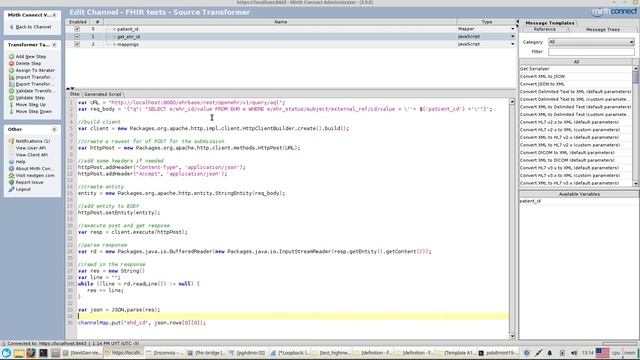Open type dropdown for get_ehr_id step
The height and width of the screenshot is (360, 640).
coord(513,37)
